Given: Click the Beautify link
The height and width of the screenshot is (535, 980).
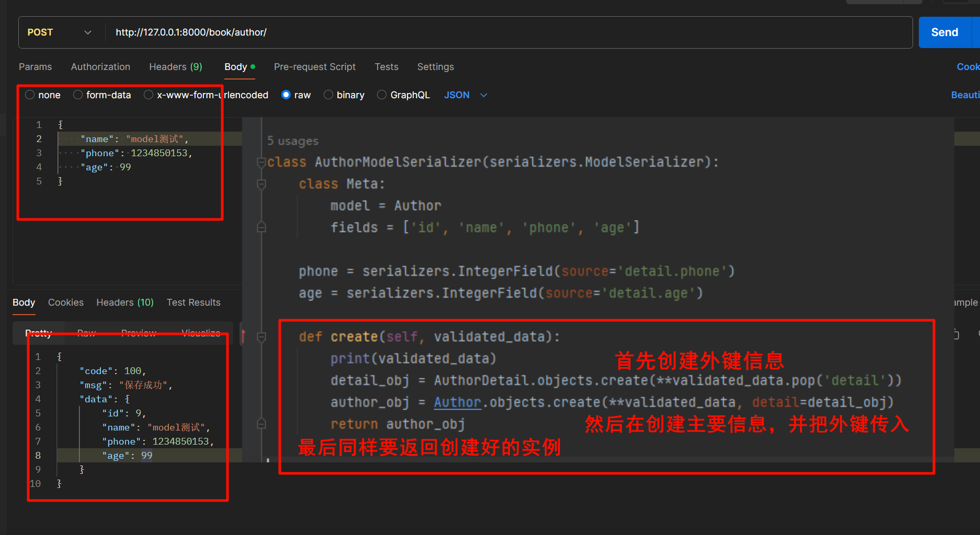Looking at the screenshot, I should [x=965, y=95].
